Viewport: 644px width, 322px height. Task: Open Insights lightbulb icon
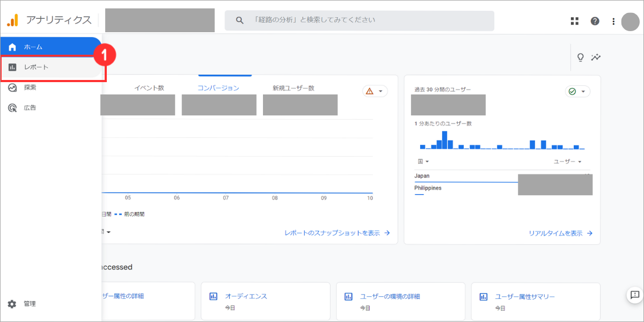[580, 57]
